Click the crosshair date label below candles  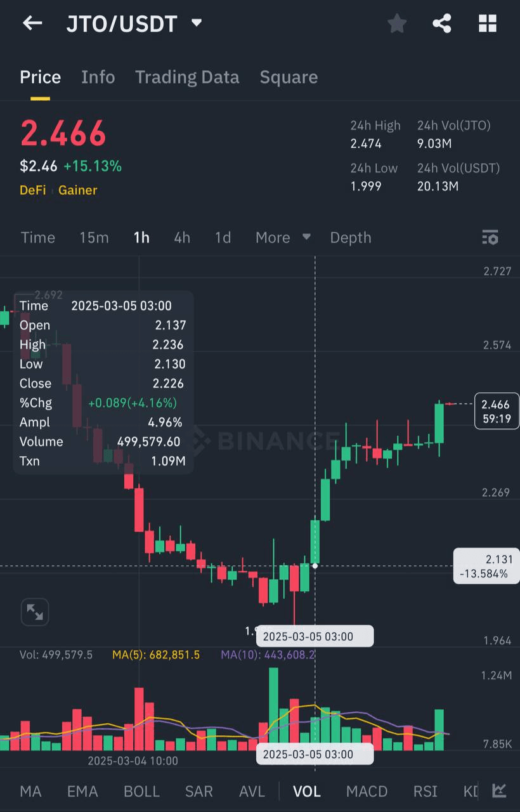[x=315, y=636]
